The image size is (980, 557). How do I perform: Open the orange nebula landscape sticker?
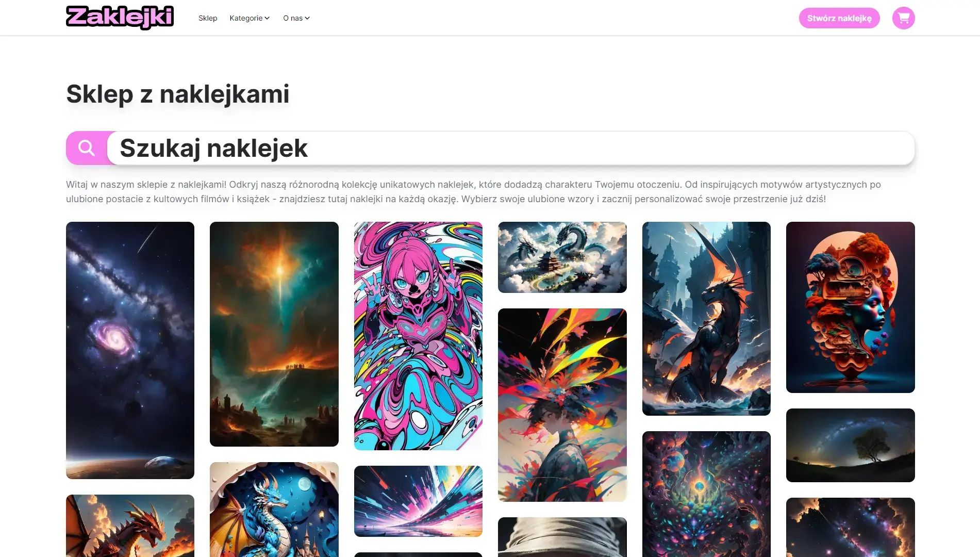[274, 334]
